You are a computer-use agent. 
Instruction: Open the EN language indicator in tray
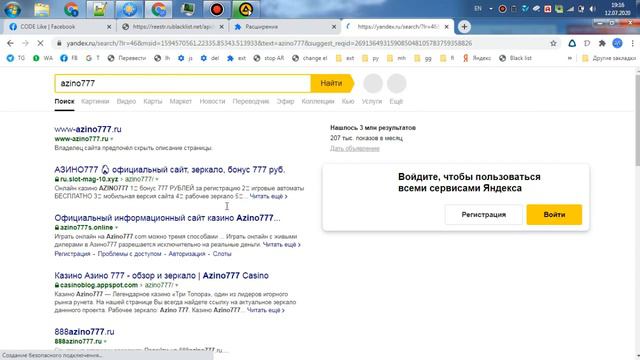pyautogui.click(x=478, y=9)
